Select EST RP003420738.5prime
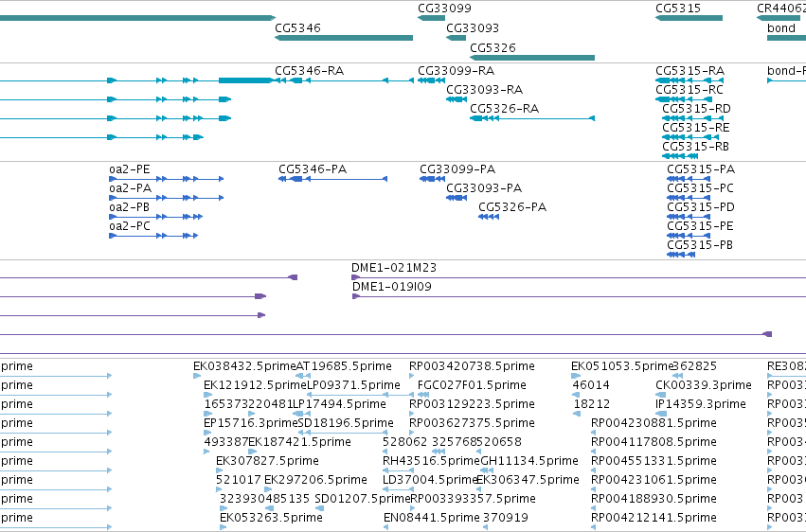The image size is (806, 532). pyautogui.click(x=412, y=377)
